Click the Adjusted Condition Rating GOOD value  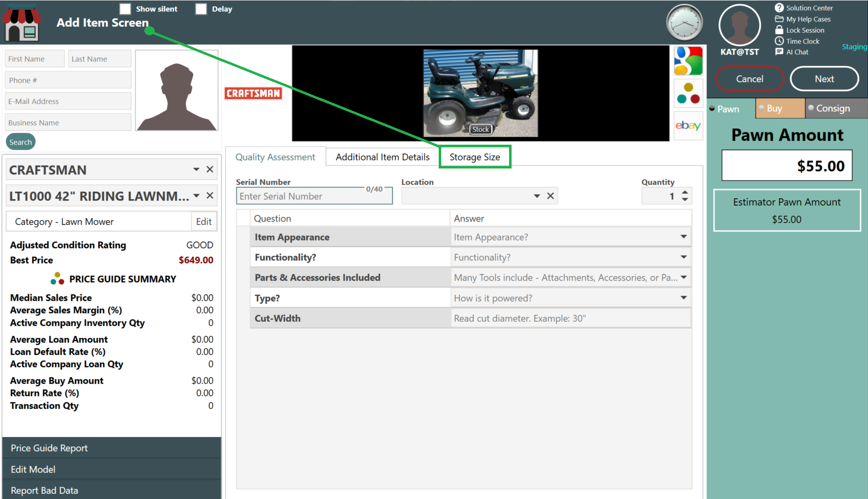200,245
